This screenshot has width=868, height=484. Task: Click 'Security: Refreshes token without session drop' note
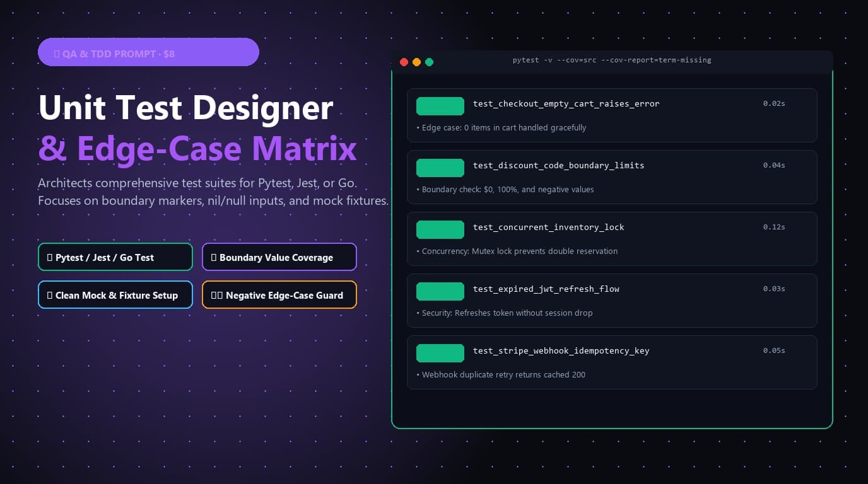505,313
